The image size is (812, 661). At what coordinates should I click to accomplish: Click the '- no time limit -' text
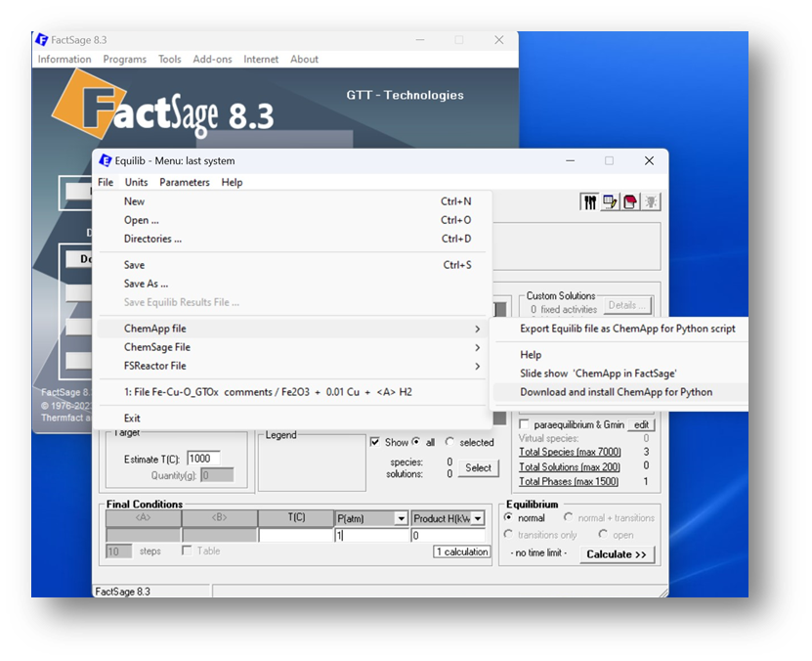click(538, 552)
